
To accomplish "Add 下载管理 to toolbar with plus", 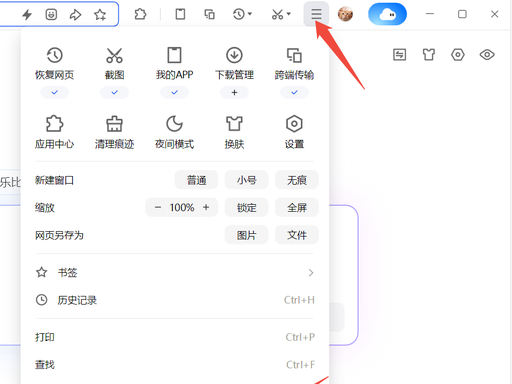I will (x=234, y=92).
